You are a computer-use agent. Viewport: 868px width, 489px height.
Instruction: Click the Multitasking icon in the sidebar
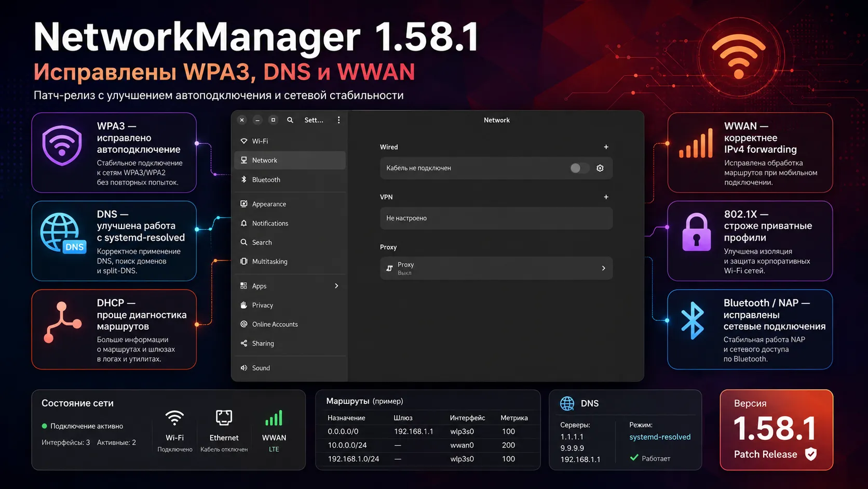[244, 261]
